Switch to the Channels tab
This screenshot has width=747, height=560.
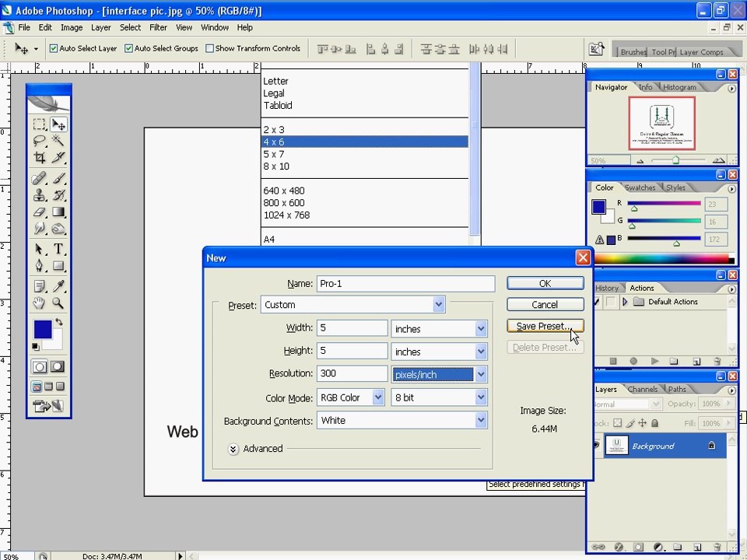[x=642, y=389]
